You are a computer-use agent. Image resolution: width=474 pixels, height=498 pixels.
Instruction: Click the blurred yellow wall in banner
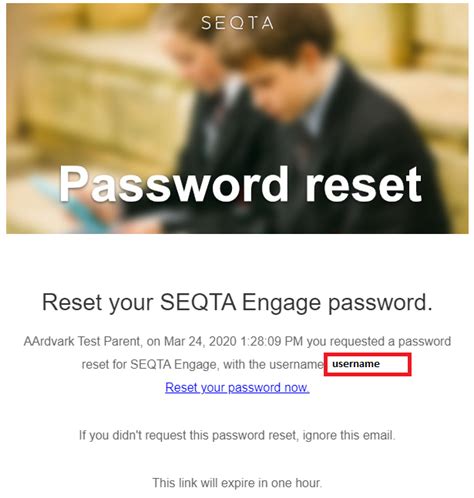83,83
